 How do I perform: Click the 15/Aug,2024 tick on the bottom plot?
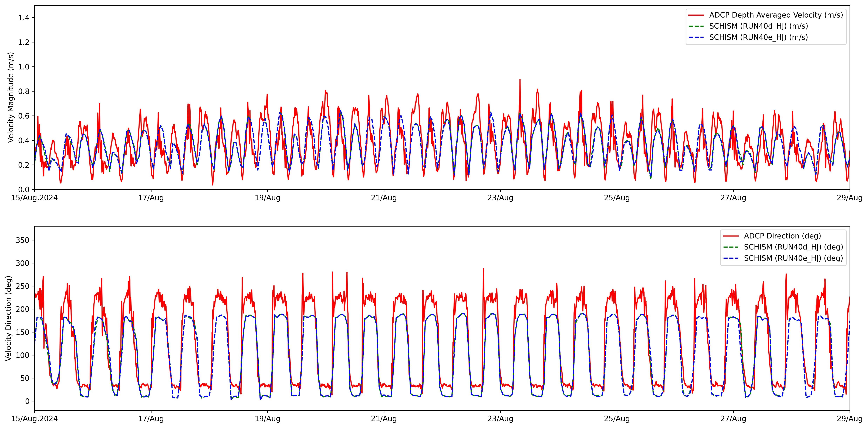click(34, 419)
